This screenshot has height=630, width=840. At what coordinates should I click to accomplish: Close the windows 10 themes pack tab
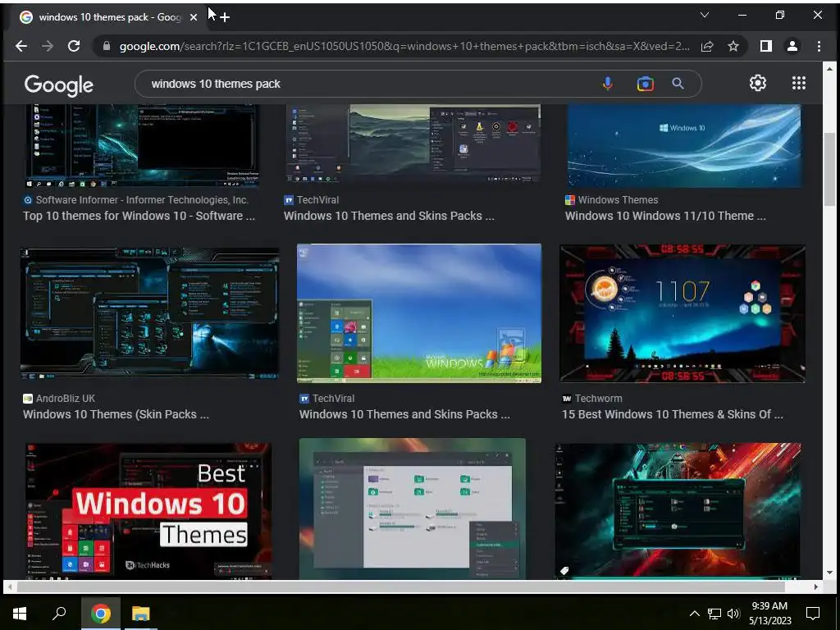(194, 17)
